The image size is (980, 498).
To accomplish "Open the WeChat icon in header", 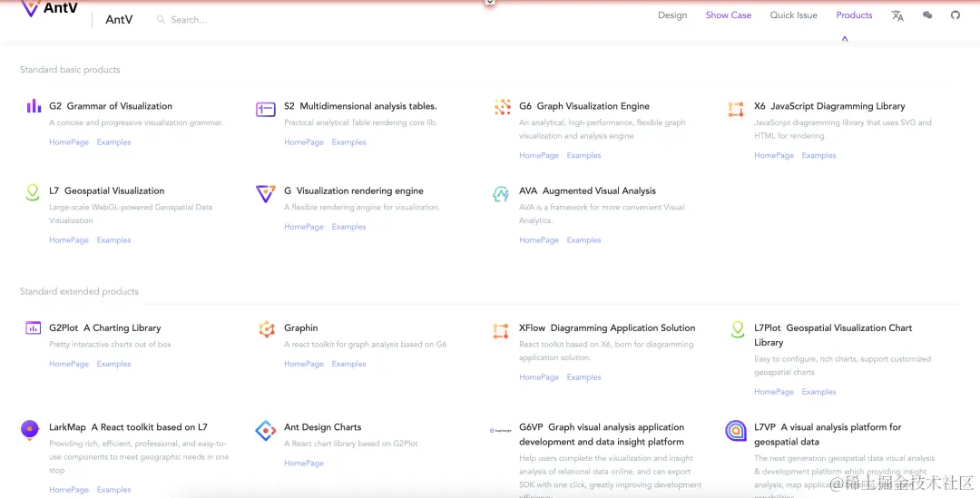I will point(927,15).
